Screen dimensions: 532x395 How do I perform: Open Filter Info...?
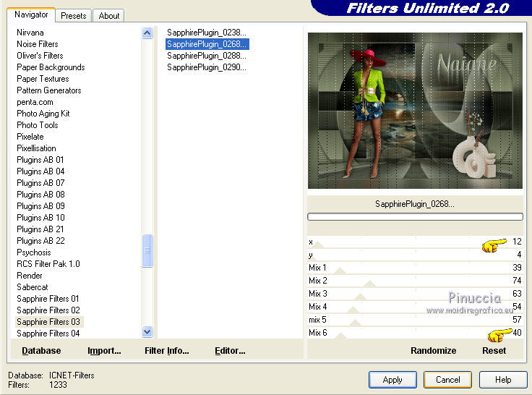[x=166, y=350]
